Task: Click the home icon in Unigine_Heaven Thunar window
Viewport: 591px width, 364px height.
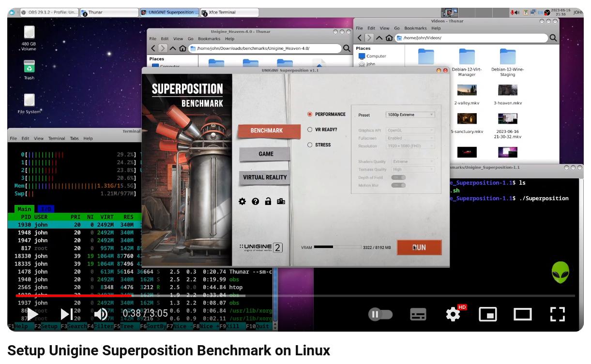Action: click(x=182, y=48)
